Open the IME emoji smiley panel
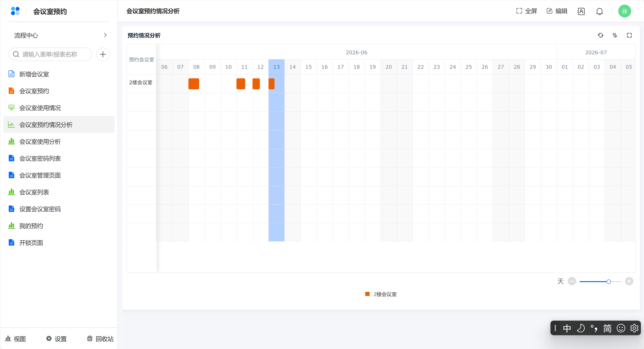Screen dimensions: 644x349 (x=621, y=328)
